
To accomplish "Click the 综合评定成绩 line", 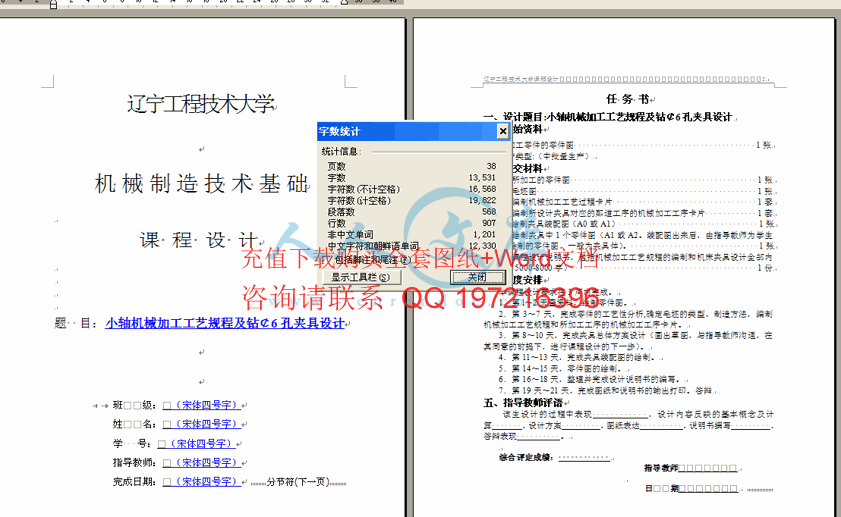I will (x=555, y=457).
